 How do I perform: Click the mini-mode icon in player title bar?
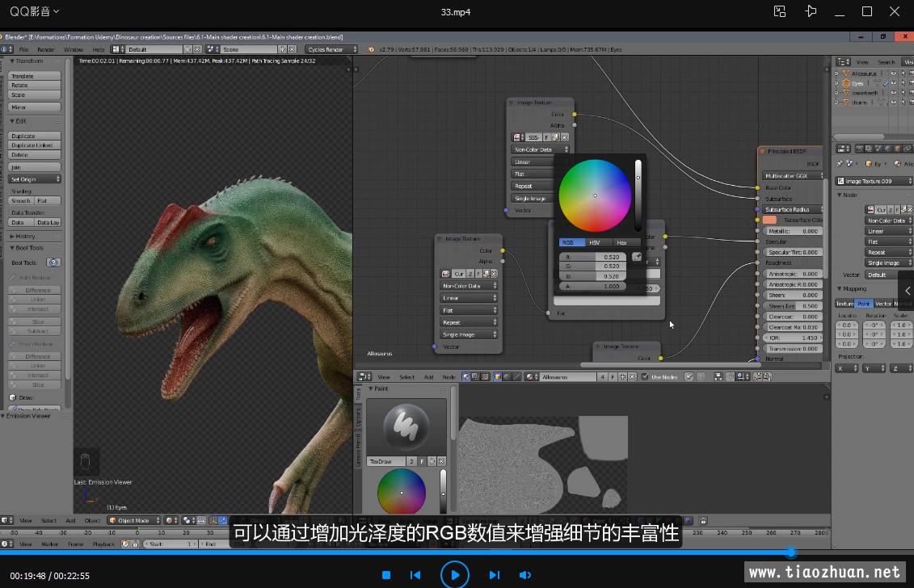coord(779,11)
